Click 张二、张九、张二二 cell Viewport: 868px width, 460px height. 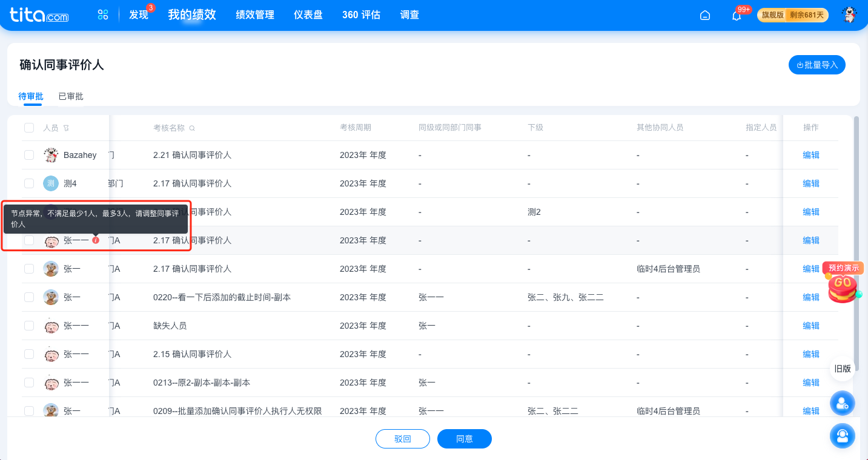566,297
